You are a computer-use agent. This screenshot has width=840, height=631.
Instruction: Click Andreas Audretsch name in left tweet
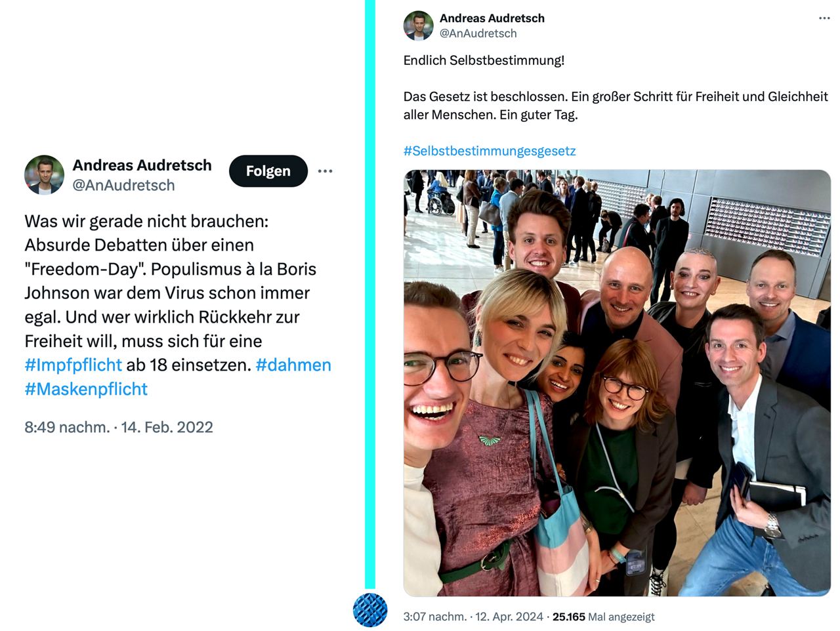[142, 165]
